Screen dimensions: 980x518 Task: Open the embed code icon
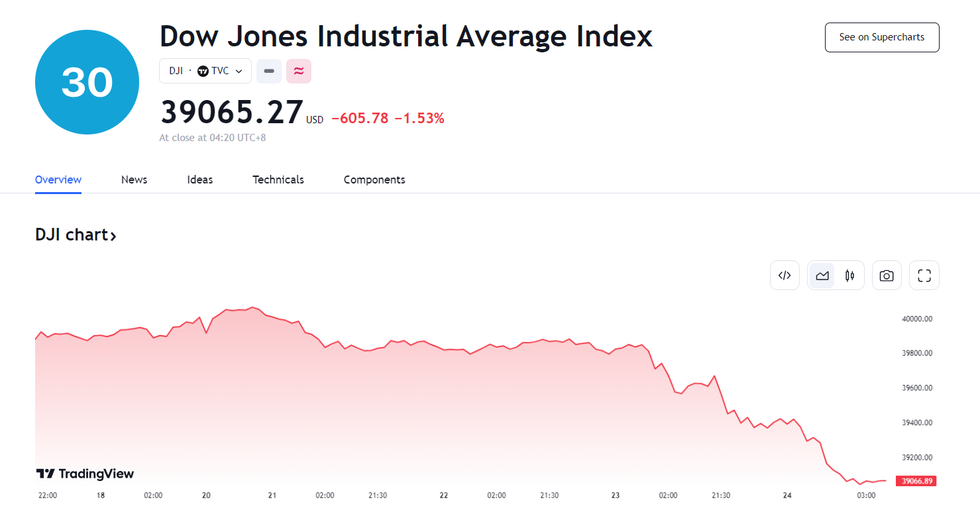point(785,276)
